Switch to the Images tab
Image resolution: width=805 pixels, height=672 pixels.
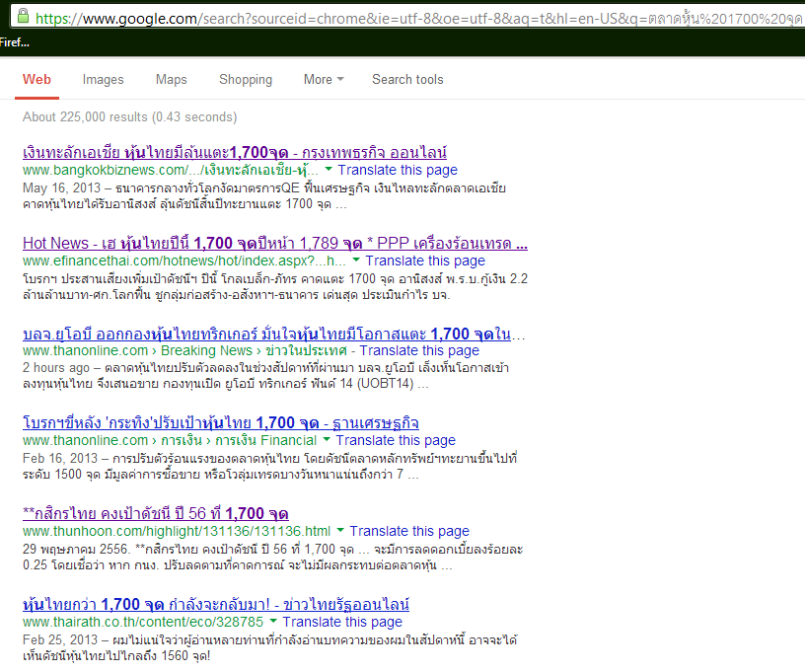tap(104, 80)
